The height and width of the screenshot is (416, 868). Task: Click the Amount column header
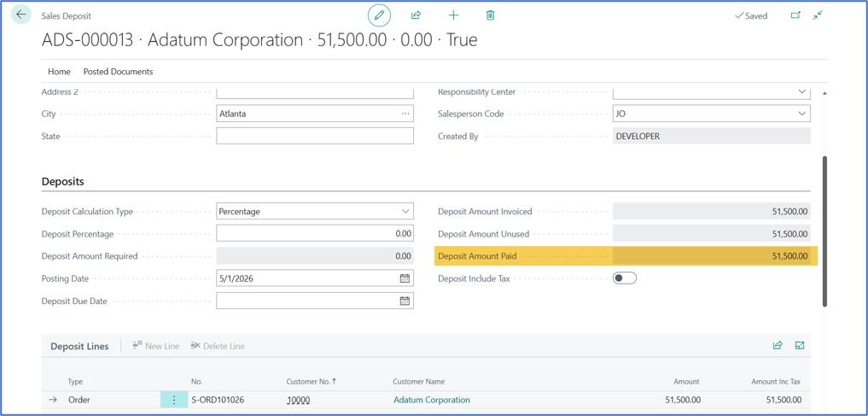coord(686,382)
